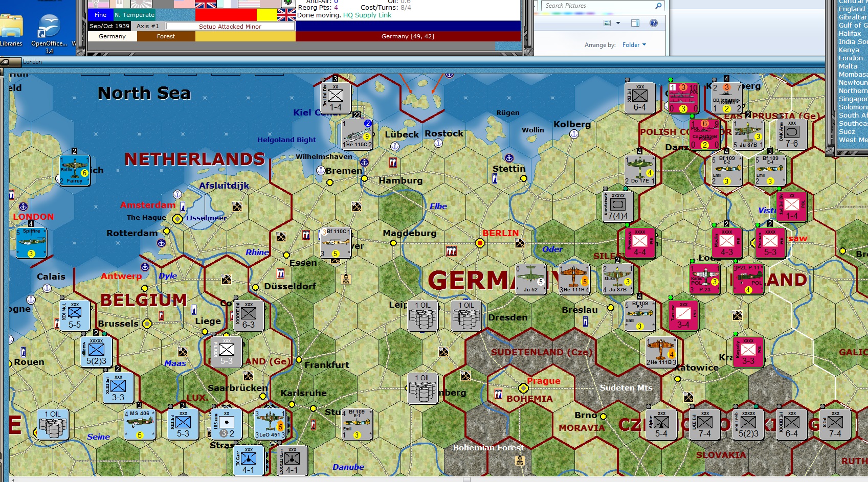Viewport: 868px width, 482px height.
Task: Click the Berlin capital city marker
Action: (480, 243)
